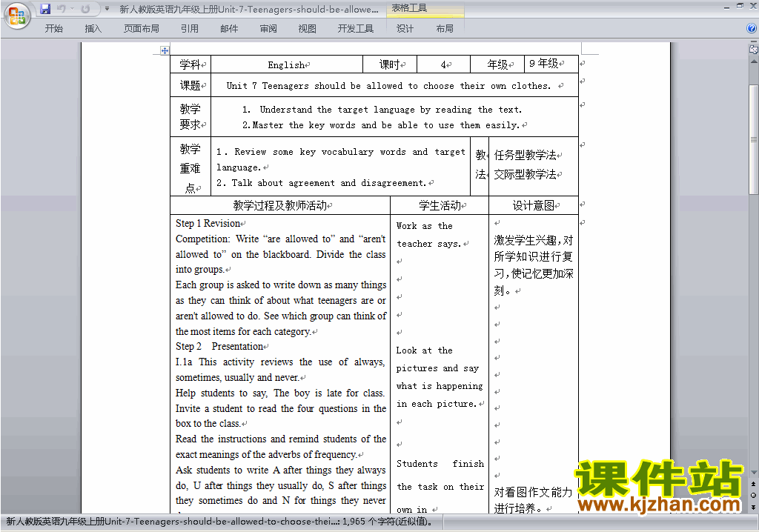Click "Talk about agreement and disagreement" line
Image resolution: width=759 pixels, height=532 pixels.
[x=321, y=183]
